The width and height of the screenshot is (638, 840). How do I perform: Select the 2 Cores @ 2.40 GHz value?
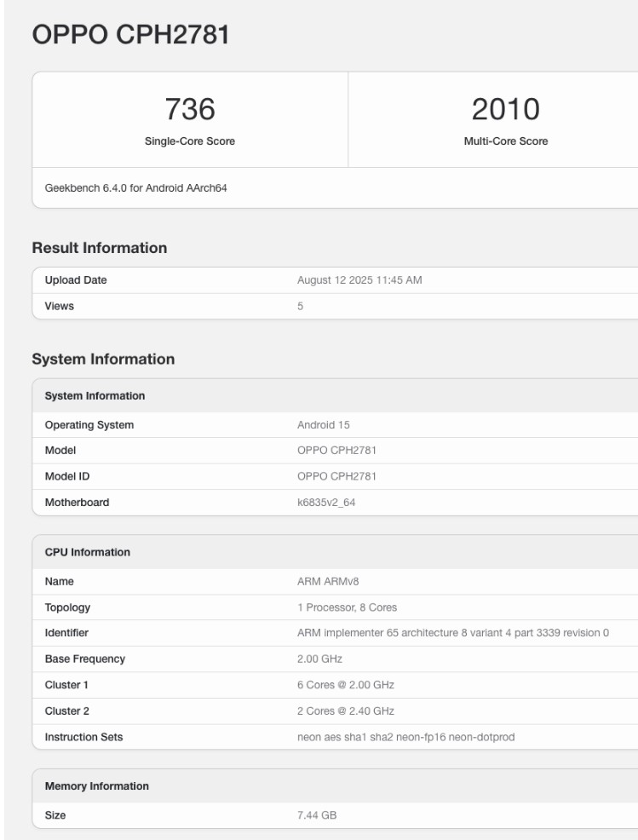pos(346,711)
